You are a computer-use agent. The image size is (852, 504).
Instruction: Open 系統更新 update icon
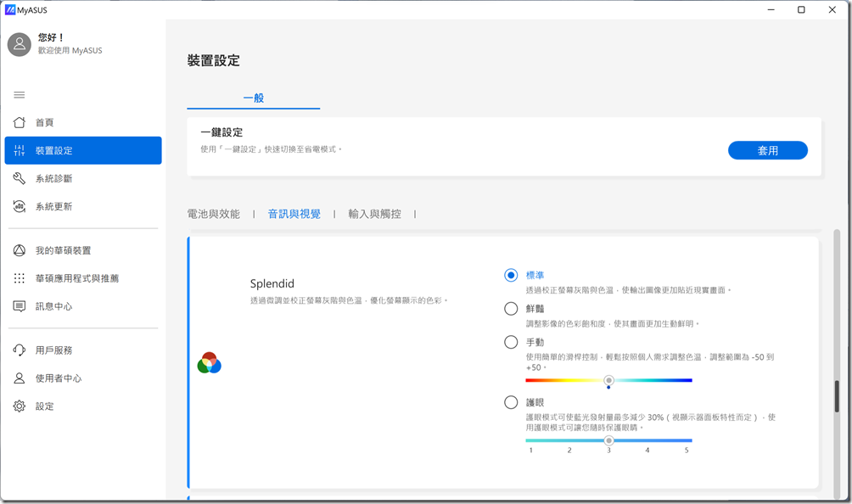(x=20, y=206)
